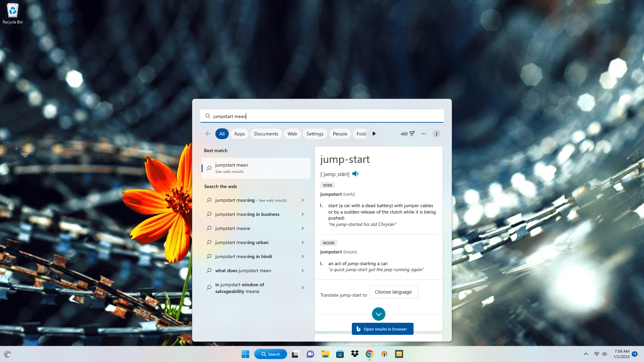
Task: Switch to the Apps filter tab
Action: click(x=239, y=134)
